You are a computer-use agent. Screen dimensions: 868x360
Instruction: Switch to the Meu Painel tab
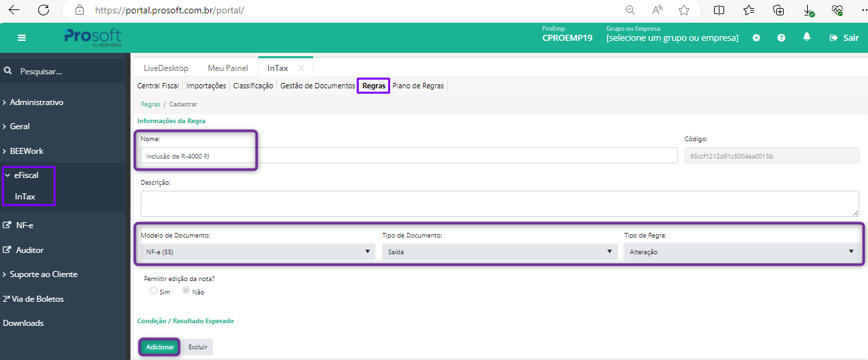[228, 68]
